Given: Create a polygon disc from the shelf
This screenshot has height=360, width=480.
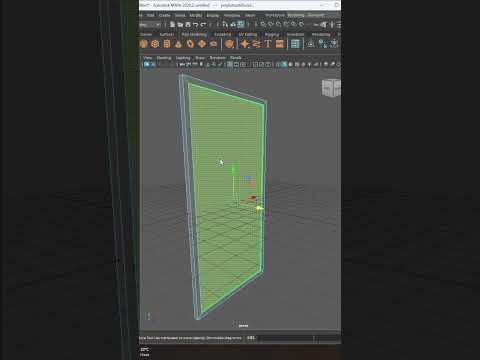Looking at the screenshot, I should tap(213, 44).
